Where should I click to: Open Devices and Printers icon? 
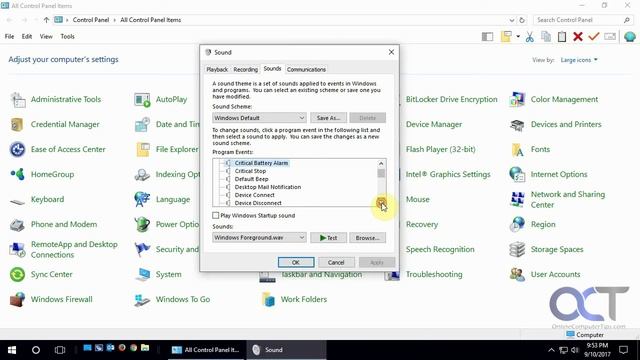tap(517, 124)
